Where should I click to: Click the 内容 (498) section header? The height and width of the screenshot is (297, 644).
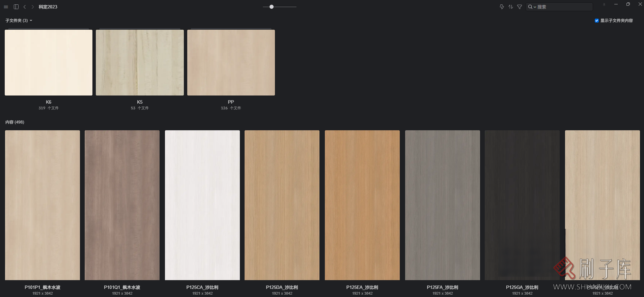click(15, 122)
